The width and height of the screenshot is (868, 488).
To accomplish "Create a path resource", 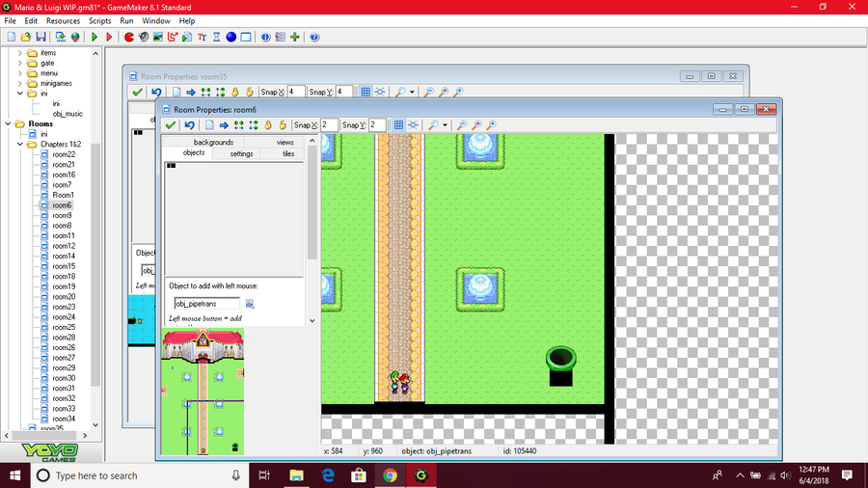I will pyautogui.click(x=173, y=37).
